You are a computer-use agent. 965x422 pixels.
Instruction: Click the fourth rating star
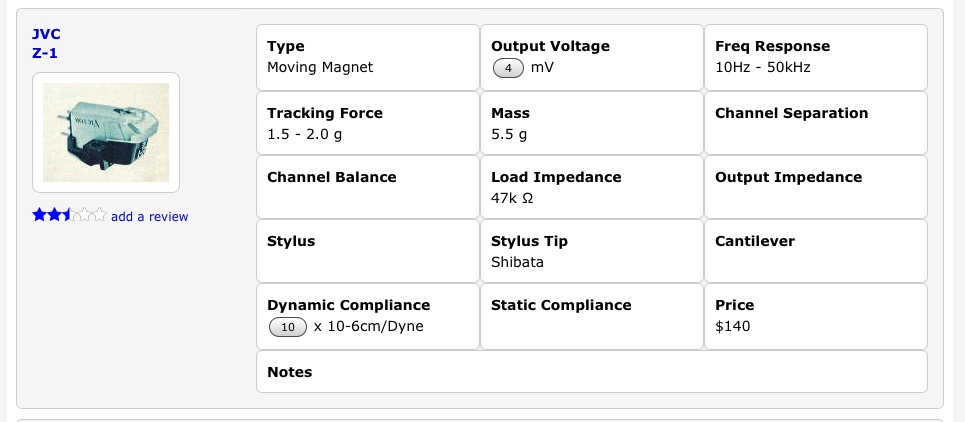(x=84, y=215)
